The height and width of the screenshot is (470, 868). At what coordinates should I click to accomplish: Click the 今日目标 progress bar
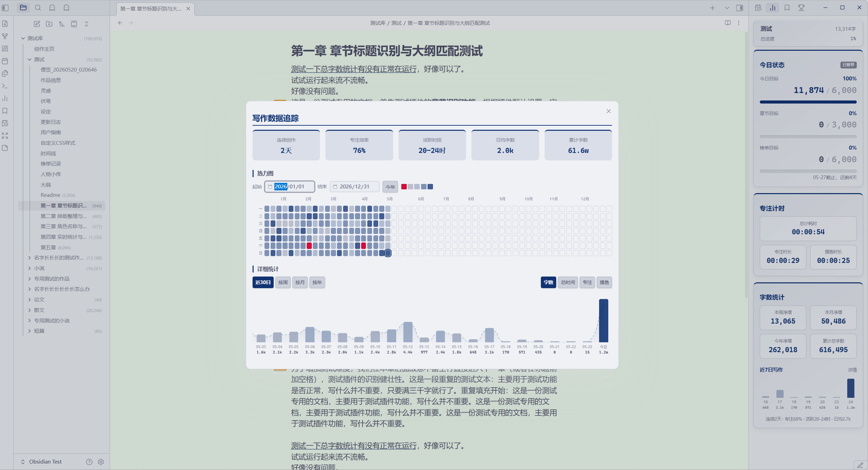pyautogui.click(x=808, y=102)
